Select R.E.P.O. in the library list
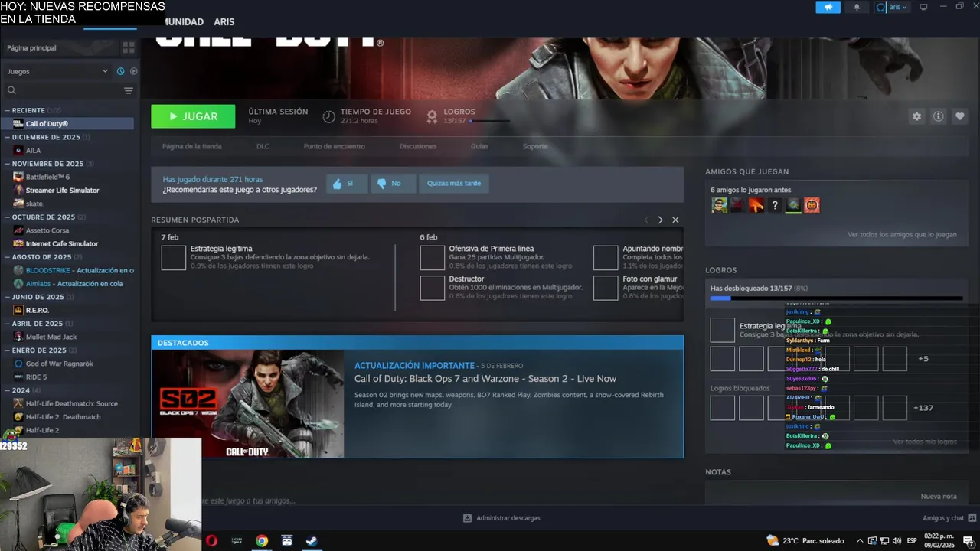This screenshot has width=980, height=551. click(38, 310)
